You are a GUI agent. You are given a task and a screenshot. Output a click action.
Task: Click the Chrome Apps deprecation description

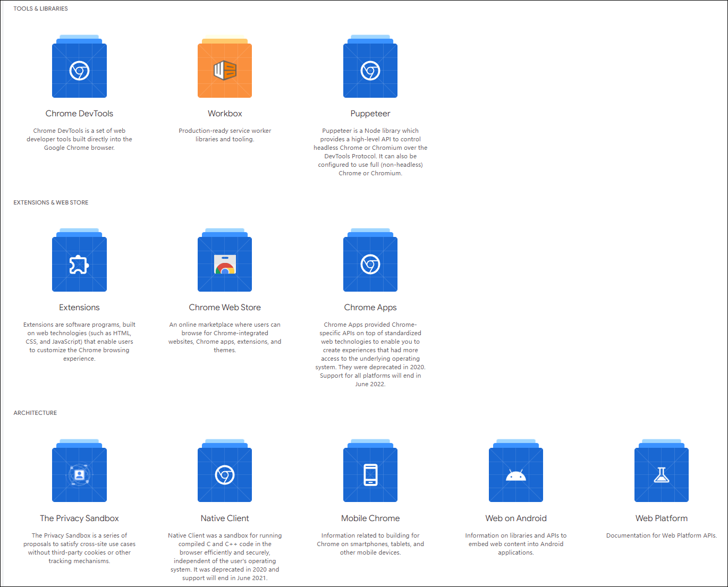(370, 354)
